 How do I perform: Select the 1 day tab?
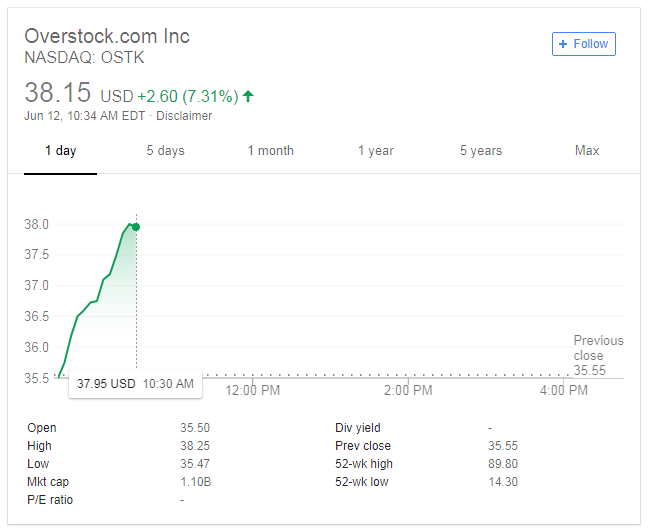60,150
